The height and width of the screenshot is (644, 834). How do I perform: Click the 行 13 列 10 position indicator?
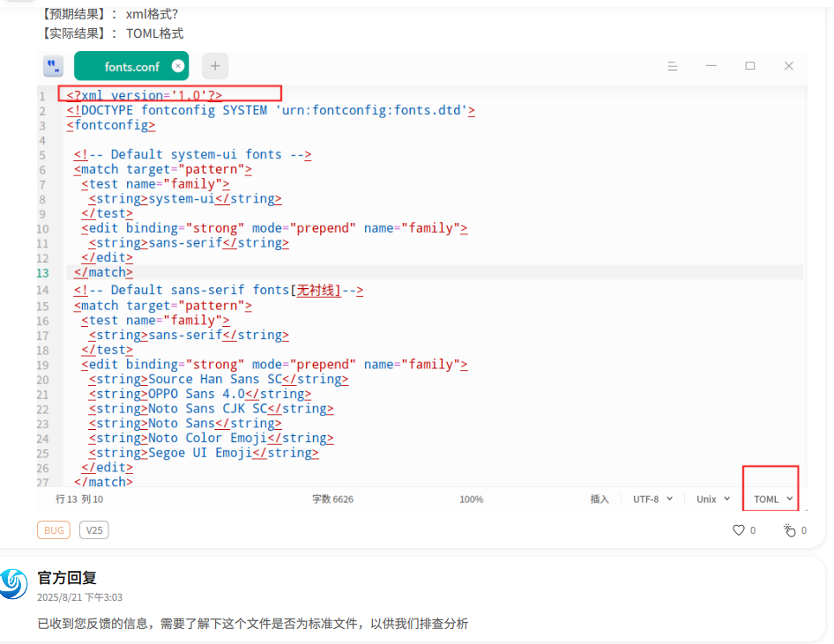pyautogui.click(x=79, y=499)
